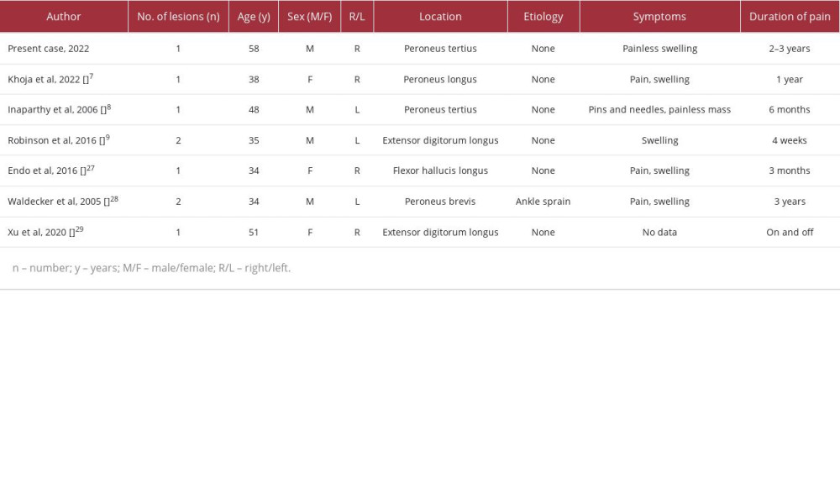Click the No. of lesions (n) header
The width and height of the screenshot is (840, 504).
[178, 17]
